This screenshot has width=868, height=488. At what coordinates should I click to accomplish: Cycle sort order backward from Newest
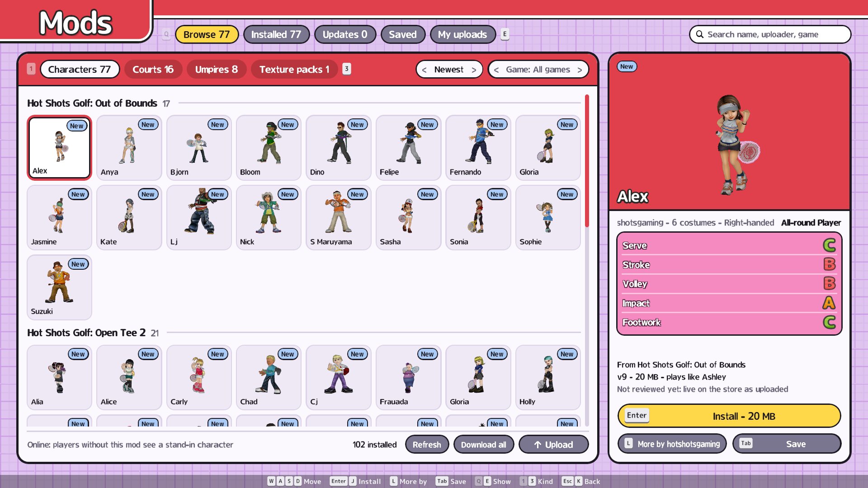[x=424, y=70]
